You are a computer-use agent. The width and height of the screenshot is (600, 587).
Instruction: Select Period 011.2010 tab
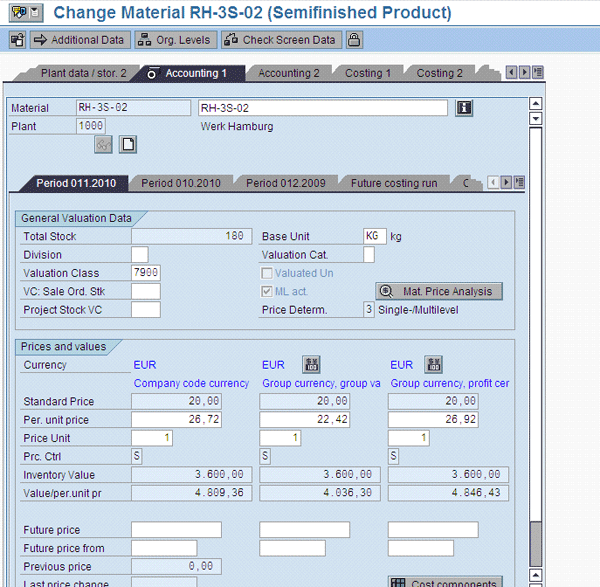pos(76,183)
